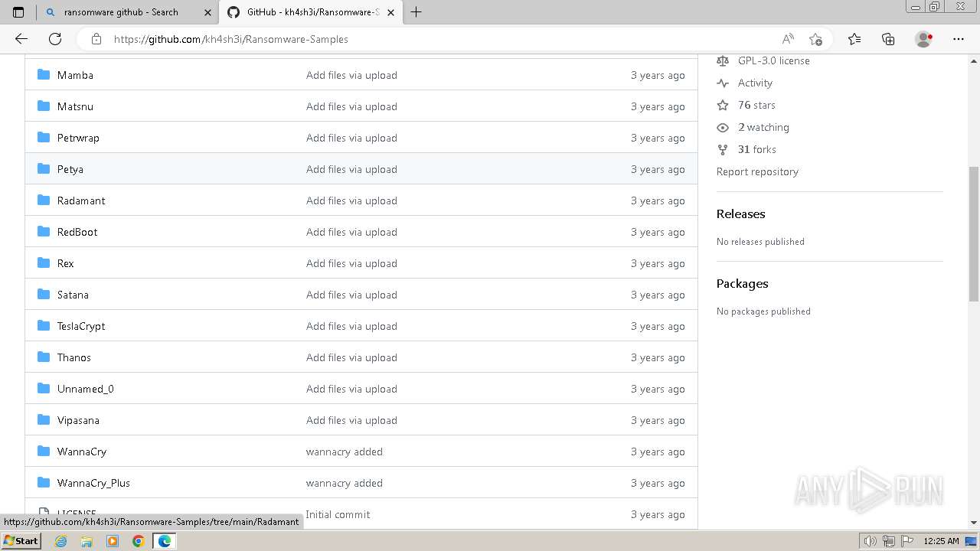This screenshot has width=980, height=551.
Task: Open the Unnamed_0 folder link
Action: click(86, 389)
